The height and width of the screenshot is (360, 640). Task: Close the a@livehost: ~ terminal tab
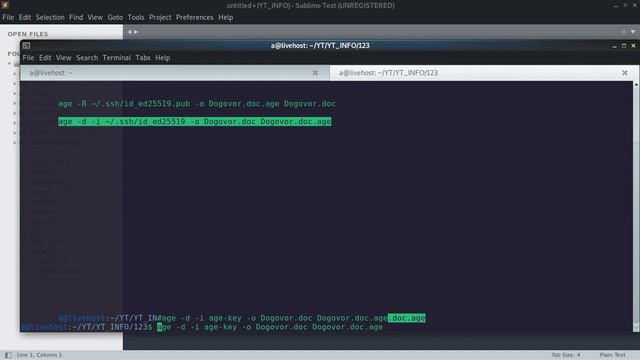tap(315, 73)
